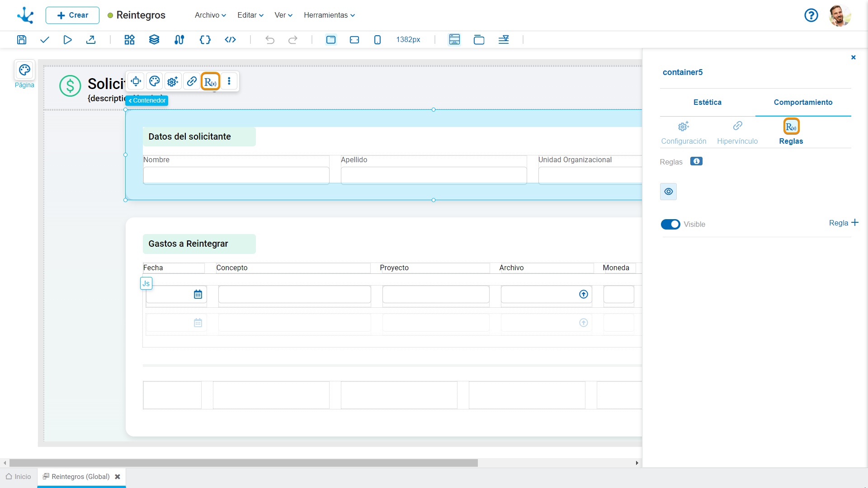Click the move handle icon on container toolbar
868x488 pixels.
pyautogui.click(x=136, y=81)
